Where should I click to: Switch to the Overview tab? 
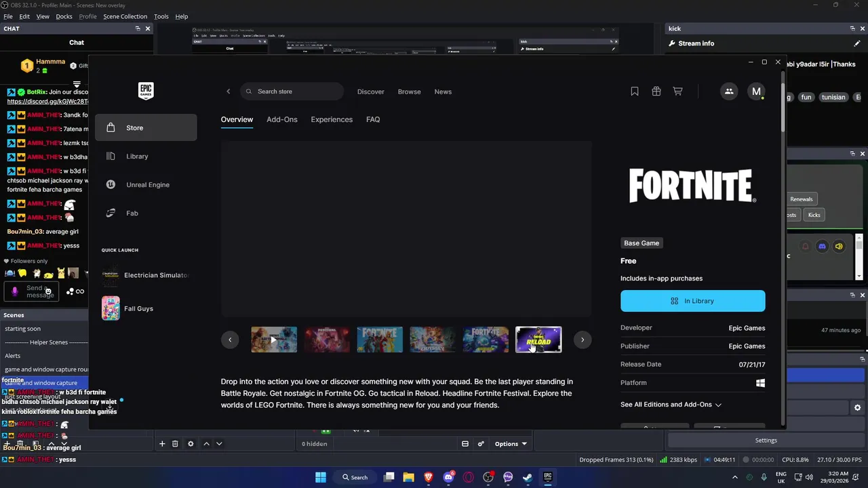(x=237, y=119)
